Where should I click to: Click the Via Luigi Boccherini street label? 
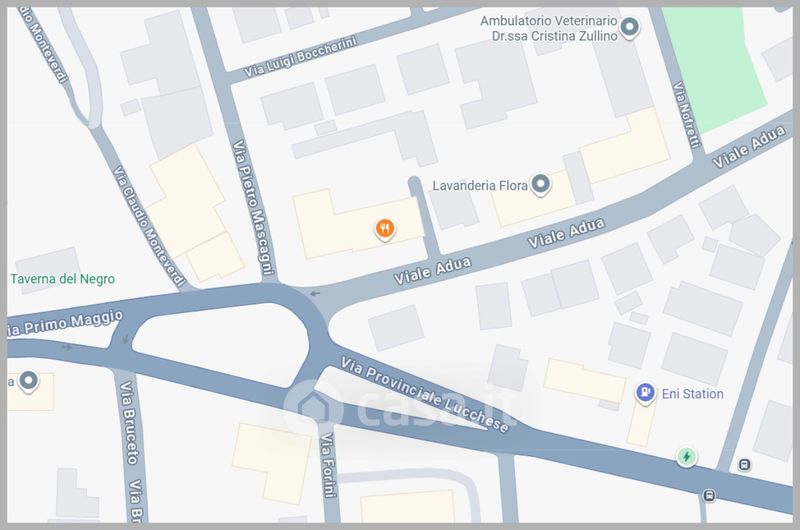coord(300,57)
